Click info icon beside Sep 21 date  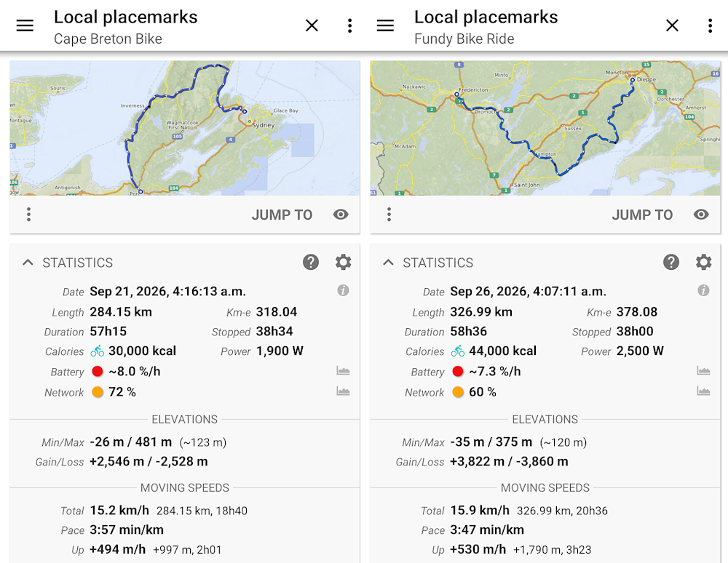pyautogui.click(x=343, y=290)
